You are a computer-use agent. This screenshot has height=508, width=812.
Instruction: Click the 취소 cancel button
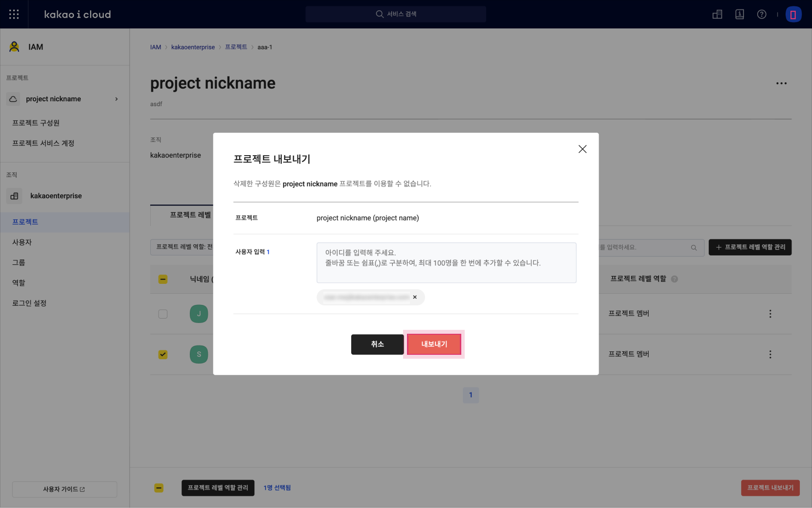click(377, 344)
